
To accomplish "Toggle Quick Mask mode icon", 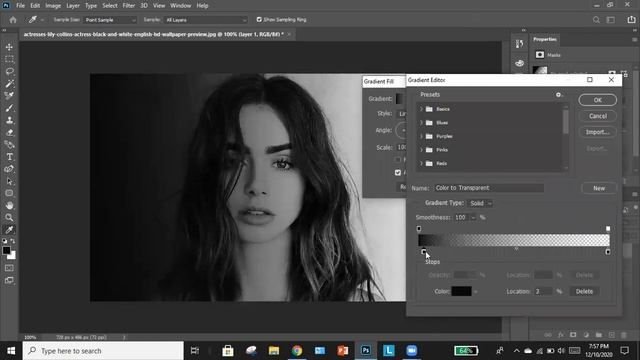I will (x=9, y=268).
